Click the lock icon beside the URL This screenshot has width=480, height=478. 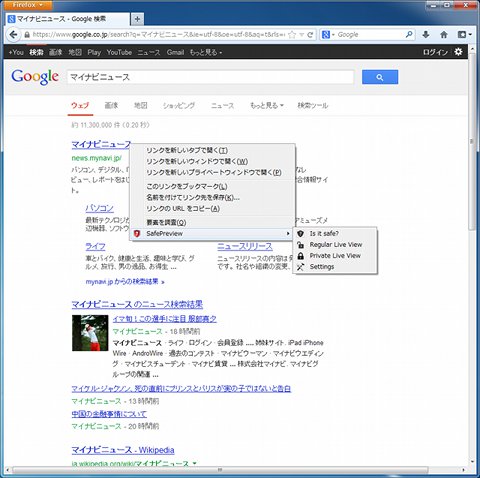tap(27, 35)
